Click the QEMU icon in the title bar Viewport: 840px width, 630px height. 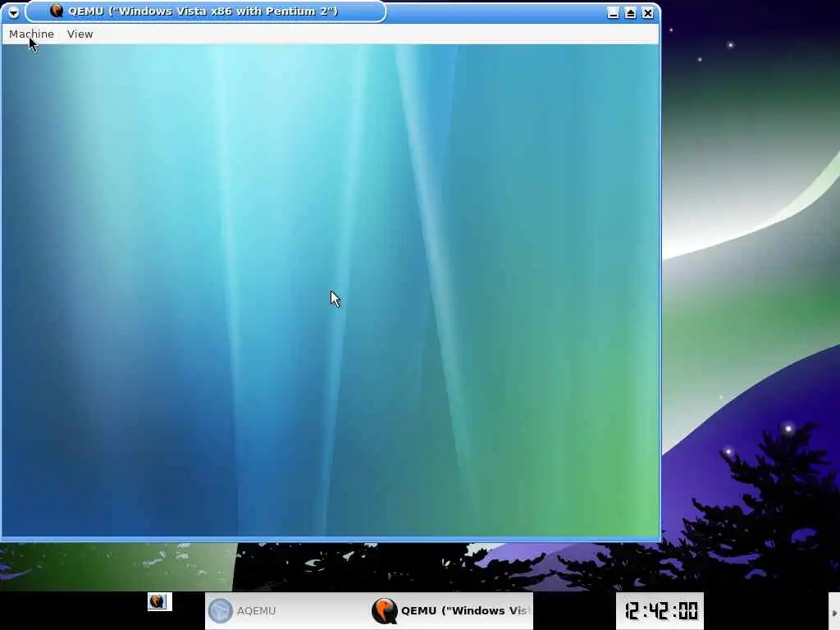57,11
